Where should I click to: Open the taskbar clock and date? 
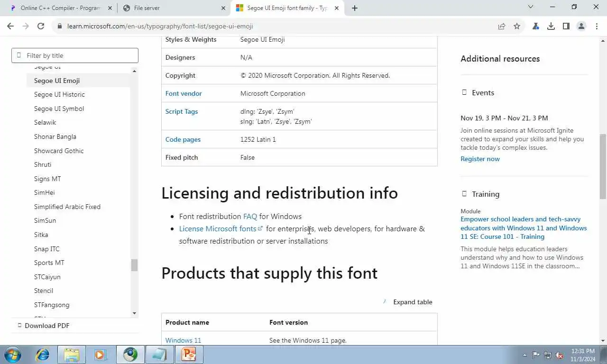click(x=583, y=355)
